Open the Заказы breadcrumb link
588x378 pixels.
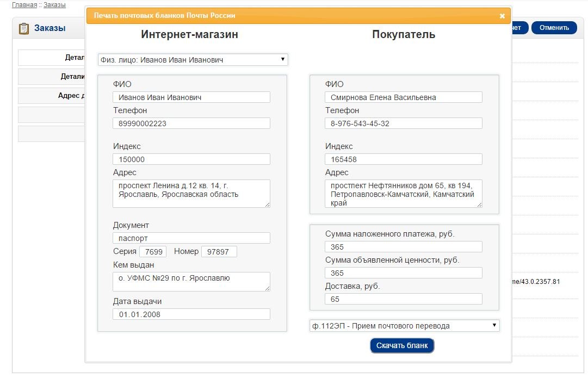pos(54,5)
